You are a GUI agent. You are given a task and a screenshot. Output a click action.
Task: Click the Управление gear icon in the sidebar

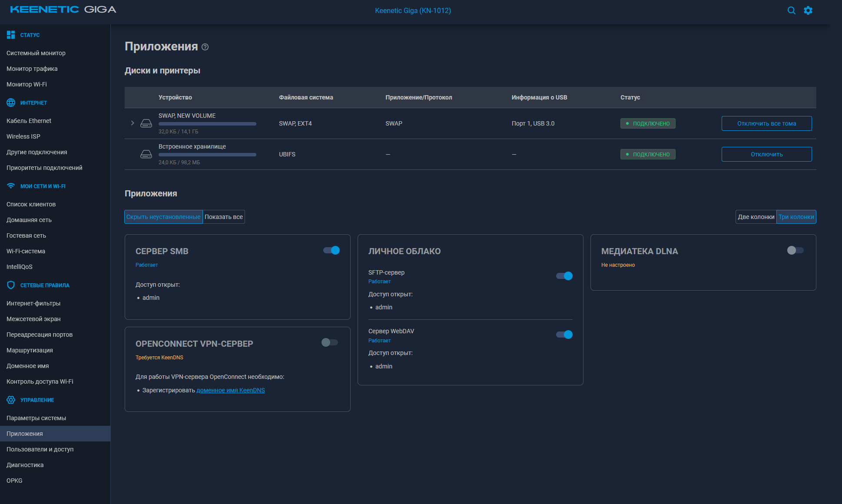[x=11, y=400]
